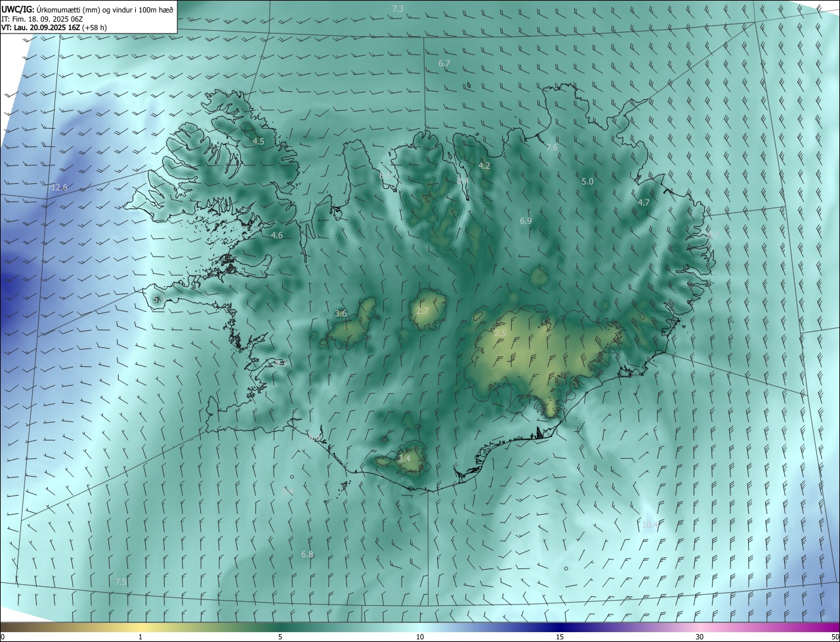Click the 2.5 value on the large glacier
Image resolution: width=840 pixels, height=642 pixels.
tap(500, 333)
